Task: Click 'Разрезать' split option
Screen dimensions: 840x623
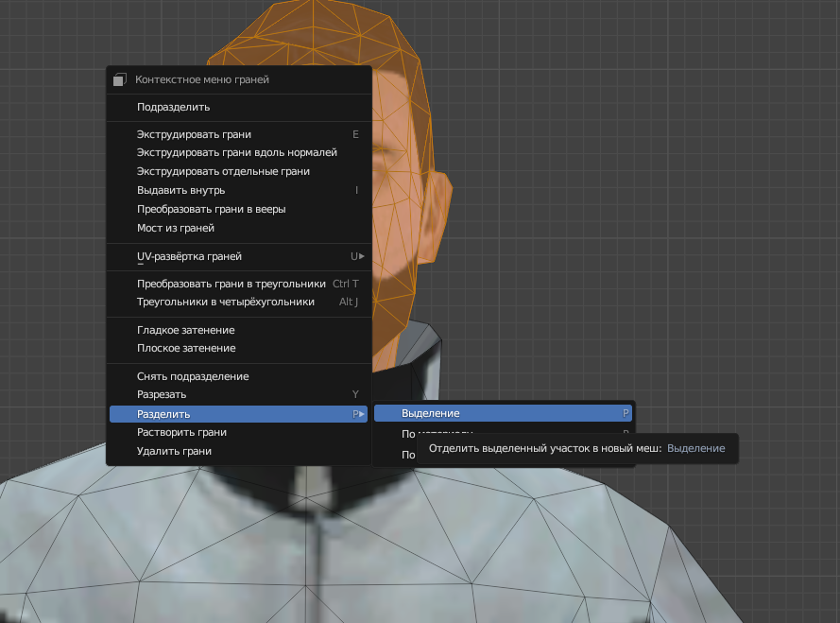Action: tap(162, 394)
